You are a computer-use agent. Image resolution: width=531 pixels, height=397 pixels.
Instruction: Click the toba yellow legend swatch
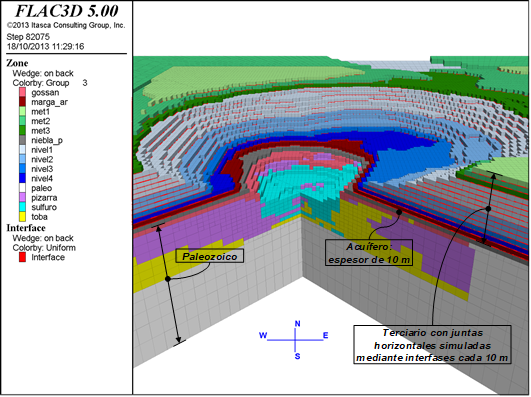[22, 216]
